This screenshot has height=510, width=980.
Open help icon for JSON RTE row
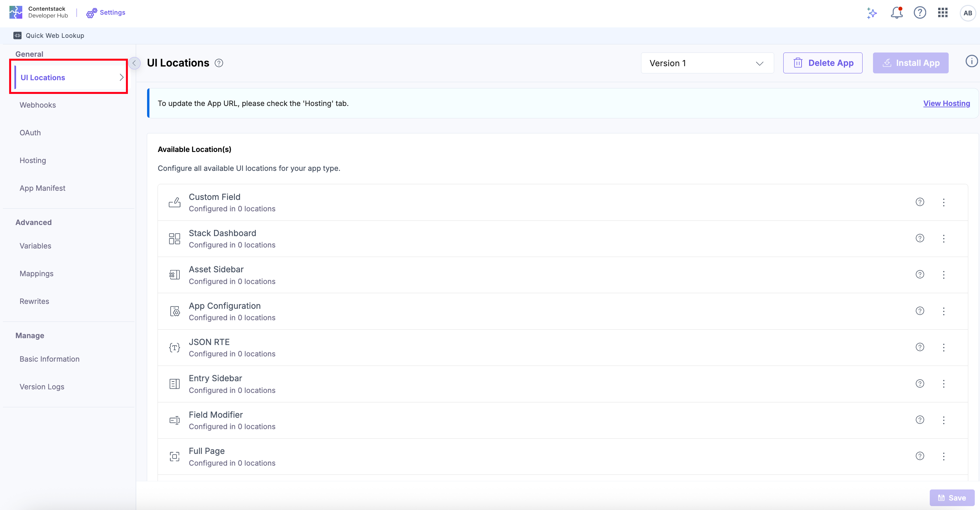[x=920, y=347]
